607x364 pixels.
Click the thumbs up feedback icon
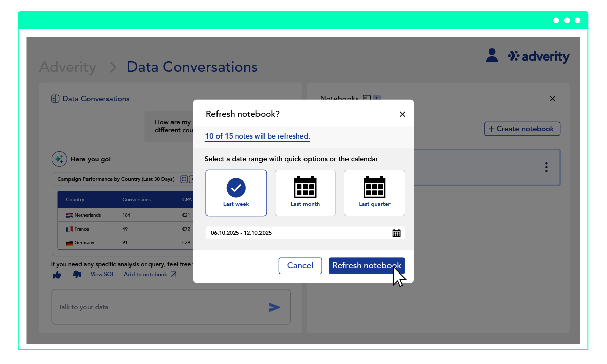pos(57,275)
